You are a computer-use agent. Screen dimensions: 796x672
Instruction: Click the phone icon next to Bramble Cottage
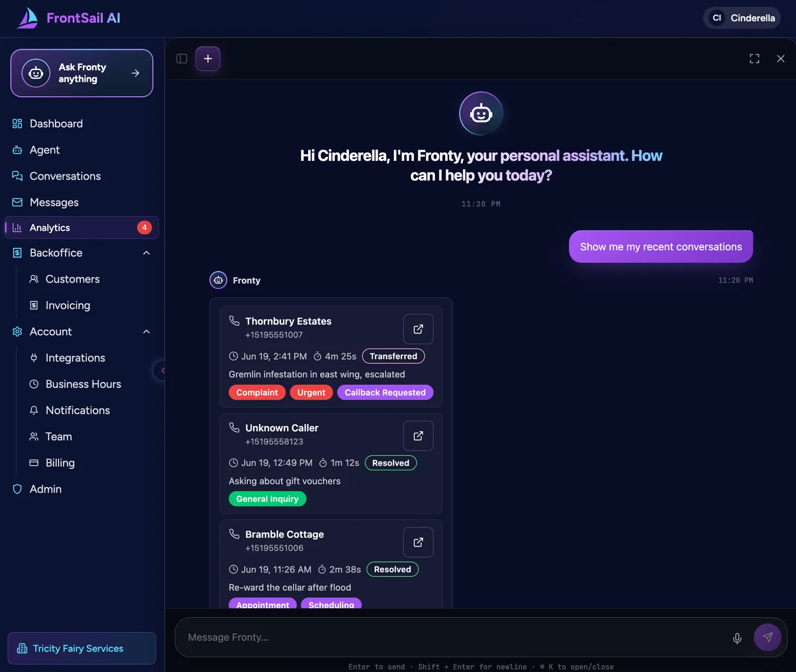[x=234, y=534]
